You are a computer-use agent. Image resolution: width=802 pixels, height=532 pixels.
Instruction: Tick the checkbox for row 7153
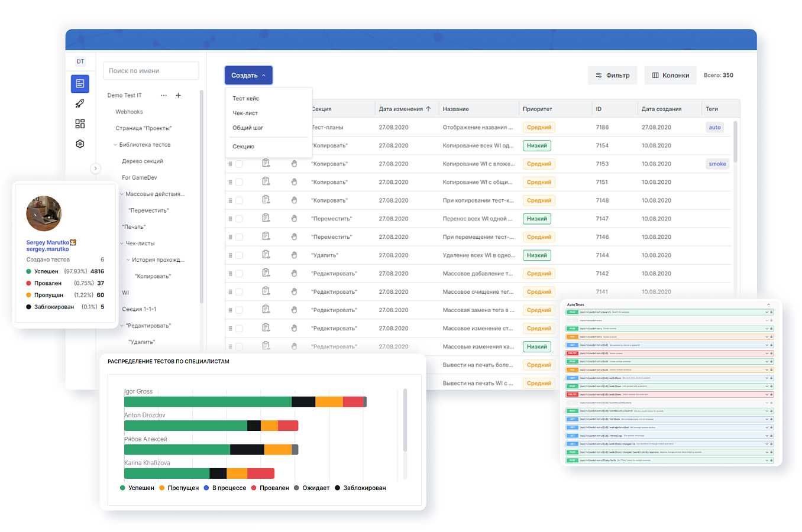pos(239,164)
